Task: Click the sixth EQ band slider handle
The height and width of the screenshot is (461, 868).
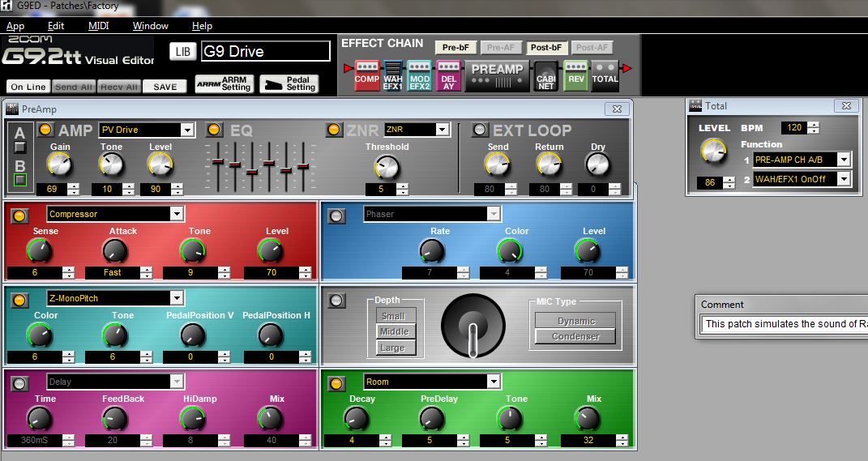Action: [x=303, y=166]
